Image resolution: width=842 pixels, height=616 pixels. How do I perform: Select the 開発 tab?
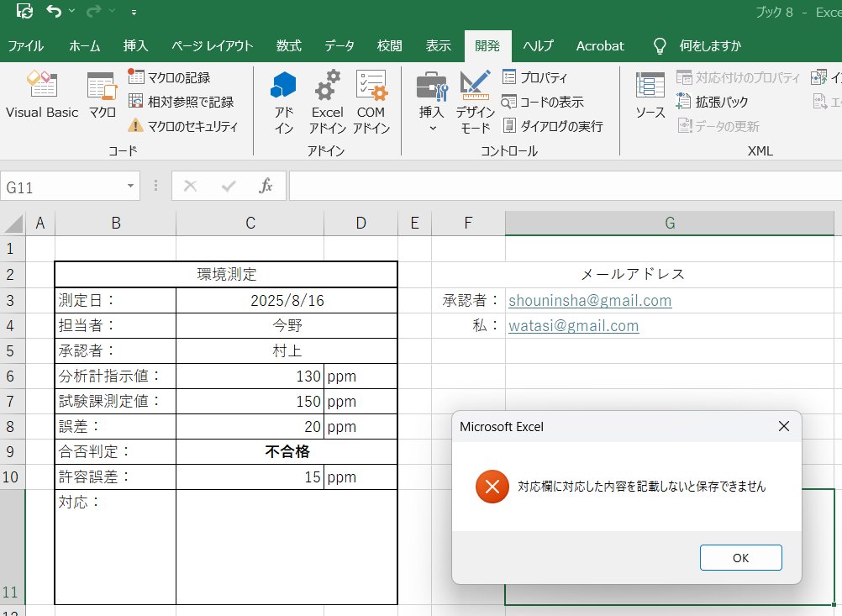point(487,46)
